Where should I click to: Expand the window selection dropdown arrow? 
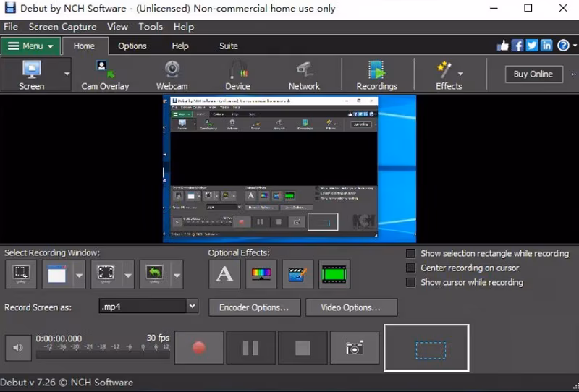pyautogui.click(x=80, y=276)
